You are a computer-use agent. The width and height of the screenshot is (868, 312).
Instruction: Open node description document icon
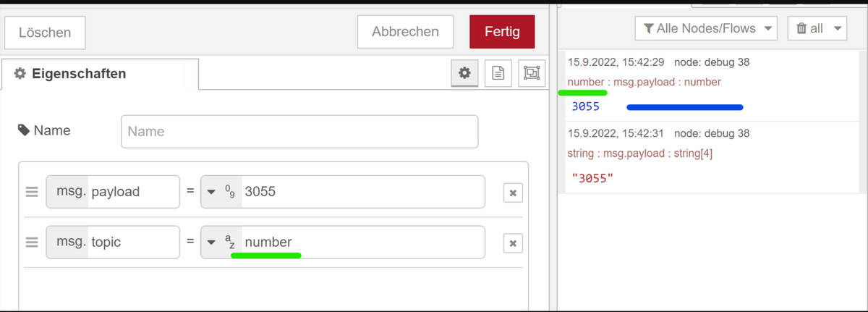pos(498,73)
